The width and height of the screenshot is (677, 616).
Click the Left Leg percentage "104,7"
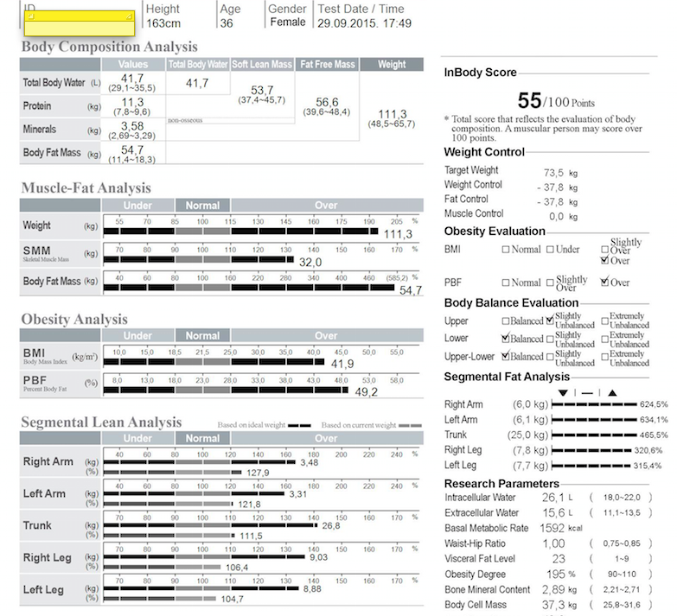233,600
